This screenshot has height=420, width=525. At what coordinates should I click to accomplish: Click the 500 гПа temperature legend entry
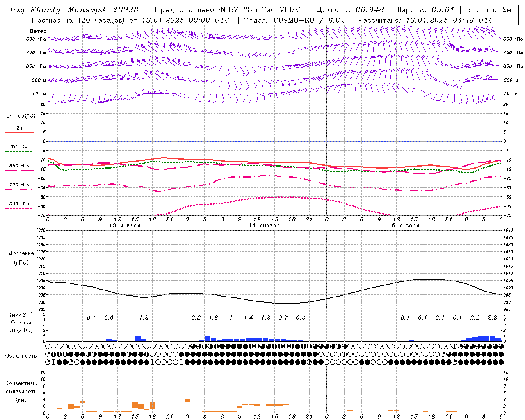point(19,204)
